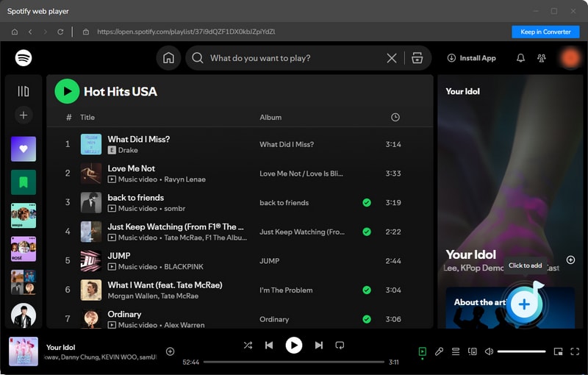
Task: Play Hot Hits USA with green button
Action: tap(67, 91)
